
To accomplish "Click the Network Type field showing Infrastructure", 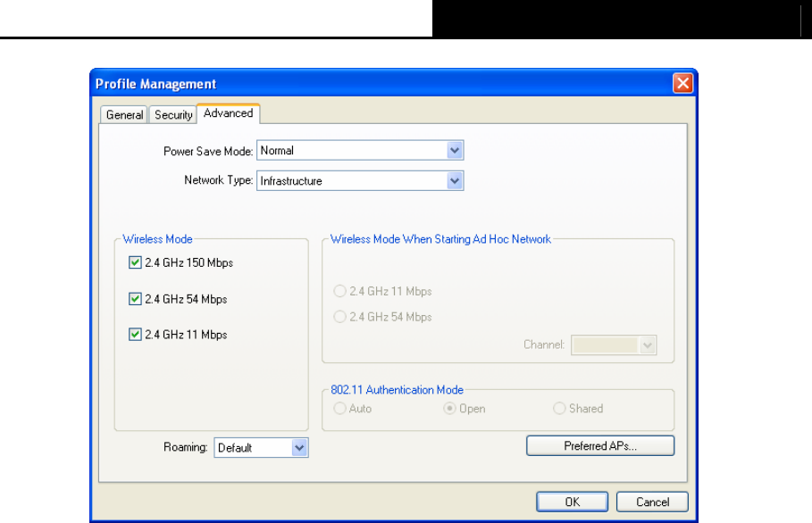I will point(360,181).
